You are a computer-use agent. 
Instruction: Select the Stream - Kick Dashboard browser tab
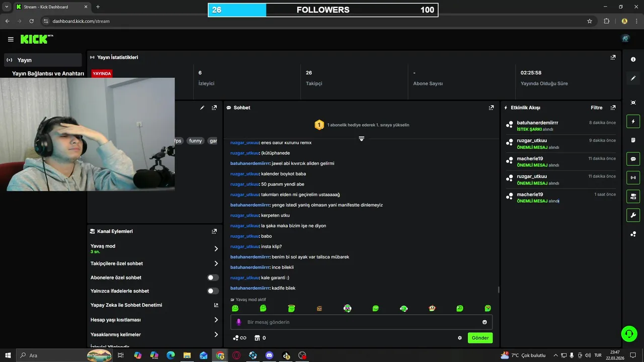(52, 7)
